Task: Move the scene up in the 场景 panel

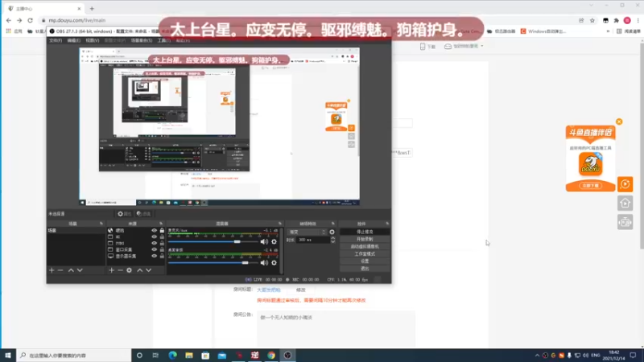Action: click(x=71, y=270)
